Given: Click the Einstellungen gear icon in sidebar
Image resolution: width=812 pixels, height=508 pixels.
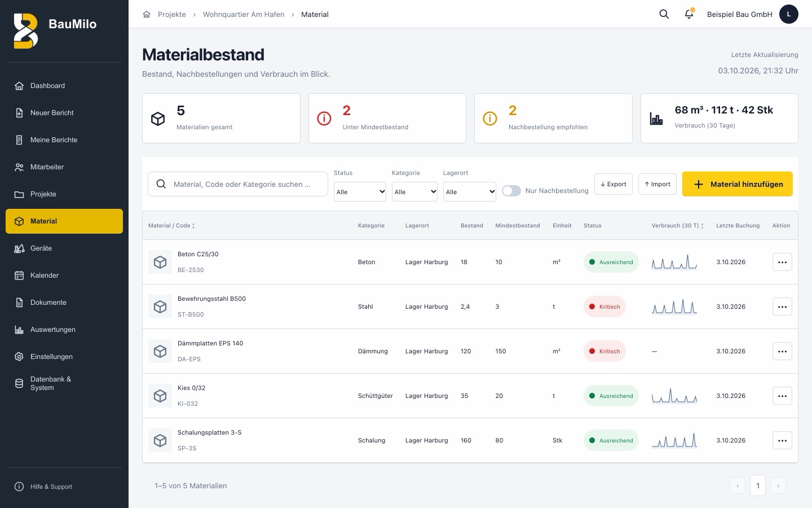Looking at the screenshot, I should pos(19,357).
